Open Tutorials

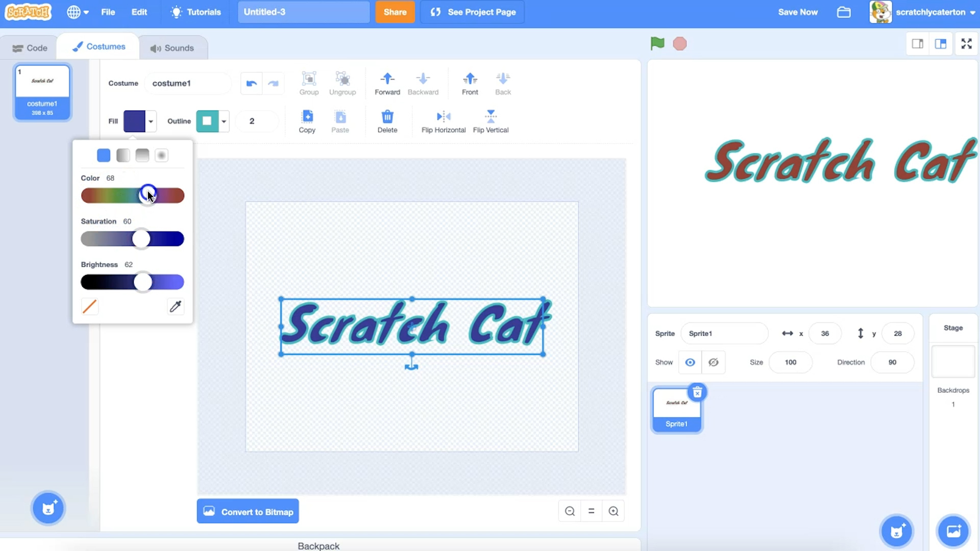pos(196,12)
